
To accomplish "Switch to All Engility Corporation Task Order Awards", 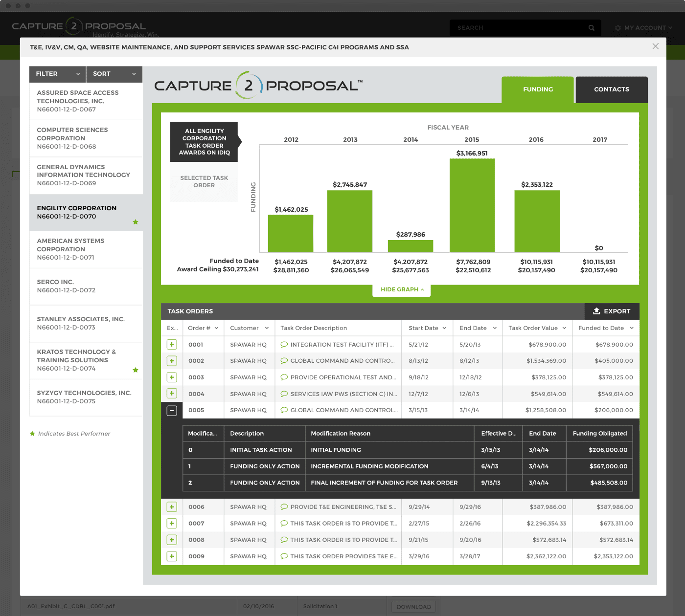I will (204, 142).
